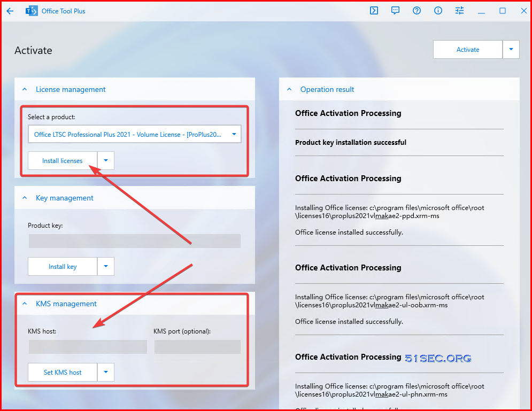Focus the KMS port (optional) field
Viewport: 532px width, 411px height.
click(x=197, y=346)
